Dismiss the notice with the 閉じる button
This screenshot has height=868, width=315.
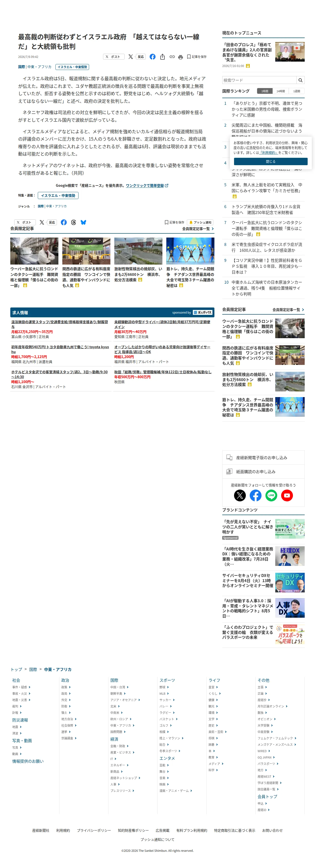point(271,161)
